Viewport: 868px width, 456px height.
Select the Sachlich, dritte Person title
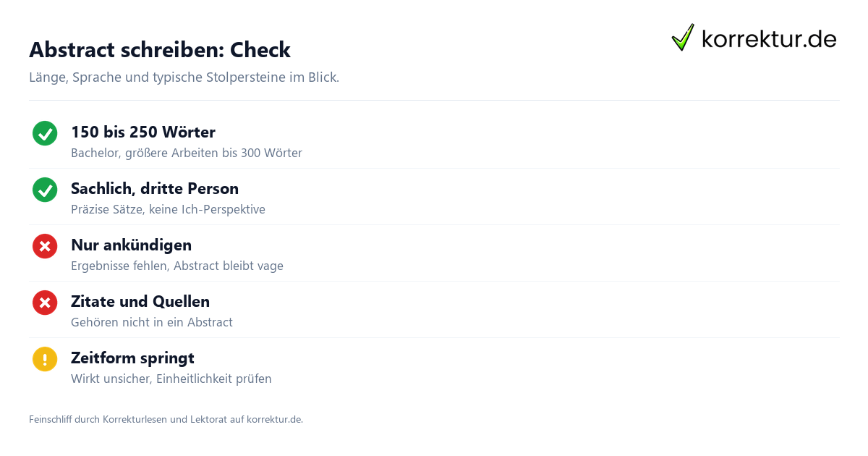(x=155, y=188)
